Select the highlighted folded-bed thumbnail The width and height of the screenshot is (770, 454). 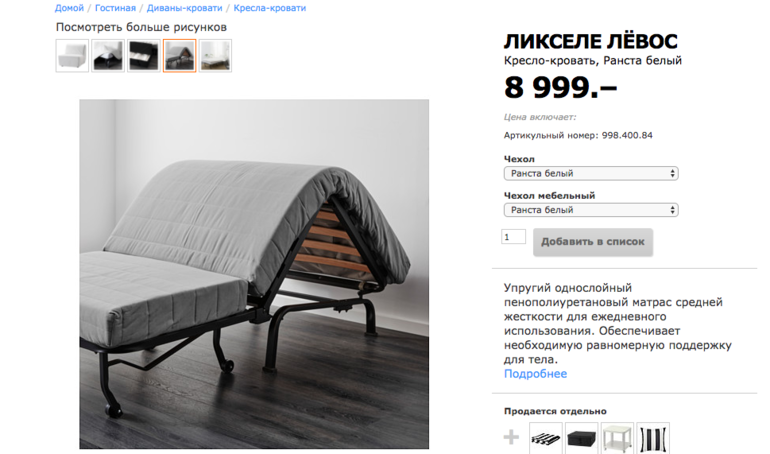click(180, 55)
